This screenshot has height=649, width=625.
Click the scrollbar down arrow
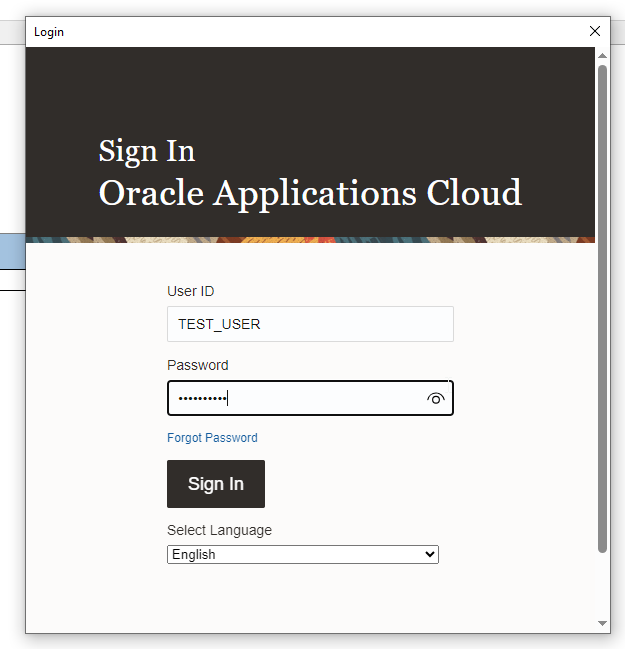coord(603,623)
